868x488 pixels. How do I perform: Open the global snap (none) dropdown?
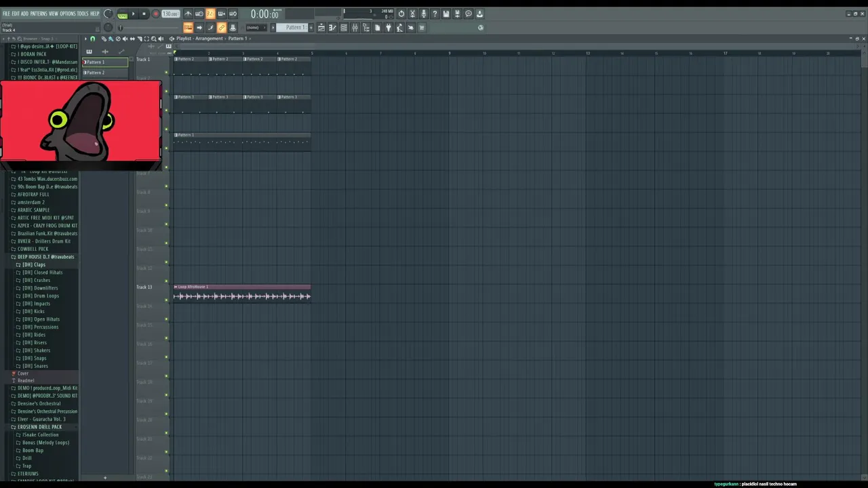click(x=254, y=28)
